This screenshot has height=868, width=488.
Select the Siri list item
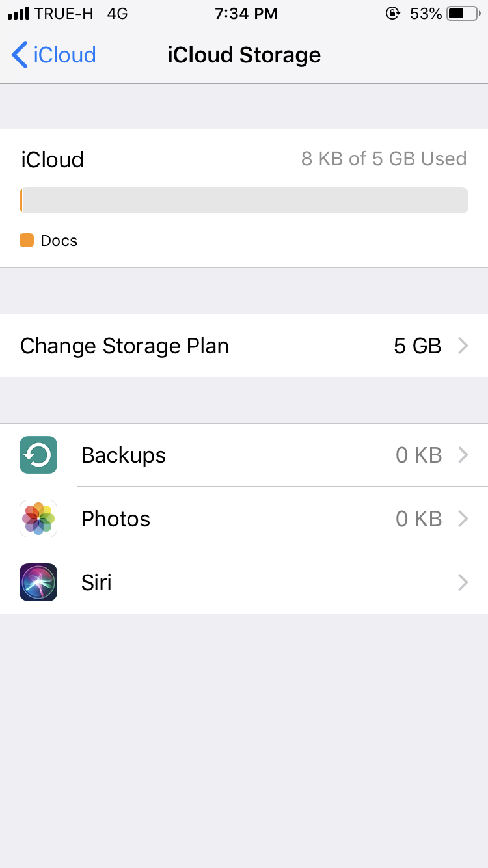pyautogui.click(x=244, y=582)
